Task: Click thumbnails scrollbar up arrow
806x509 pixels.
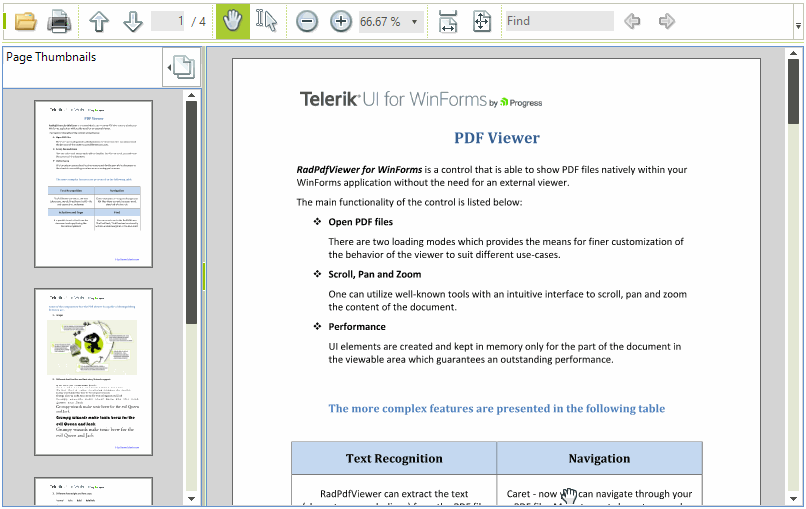Action: tap(191, 95)
